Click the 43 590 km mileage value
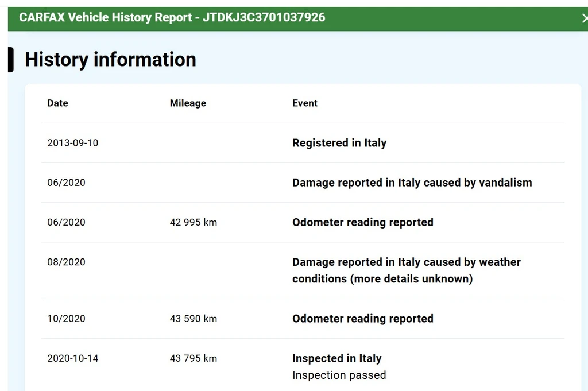The width and height of the screenshot is (588, 391). (194, 319)
